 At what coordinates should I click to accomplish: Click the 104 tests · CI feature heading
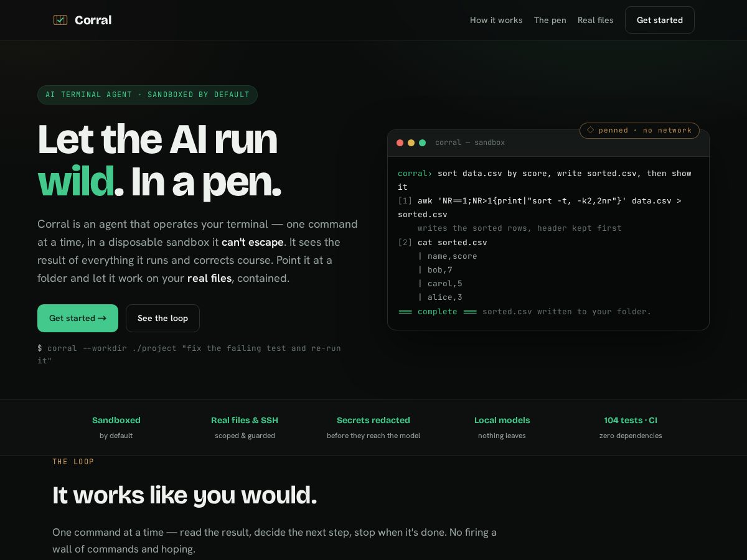point(631,420)
